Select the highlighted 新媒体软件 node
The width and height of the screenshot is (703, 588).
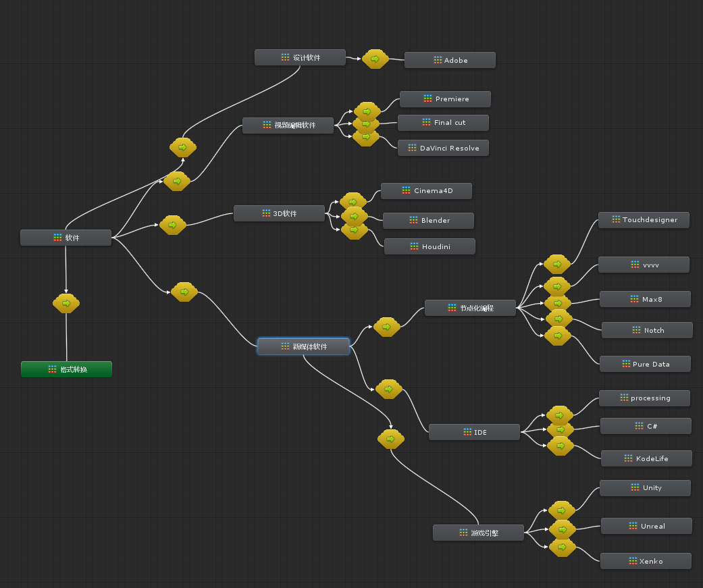pyautogui.click(x=303, y=346)
